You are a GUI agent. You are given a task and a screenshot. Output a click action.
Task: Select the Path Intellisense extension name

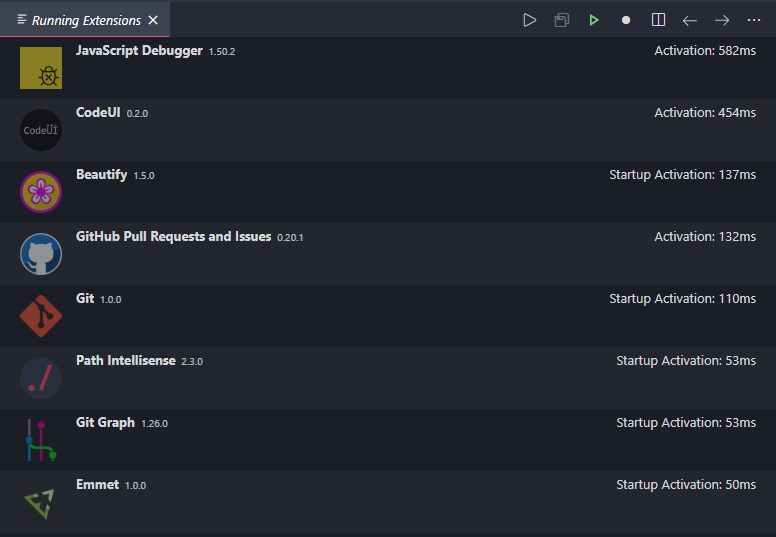[126, 360]
